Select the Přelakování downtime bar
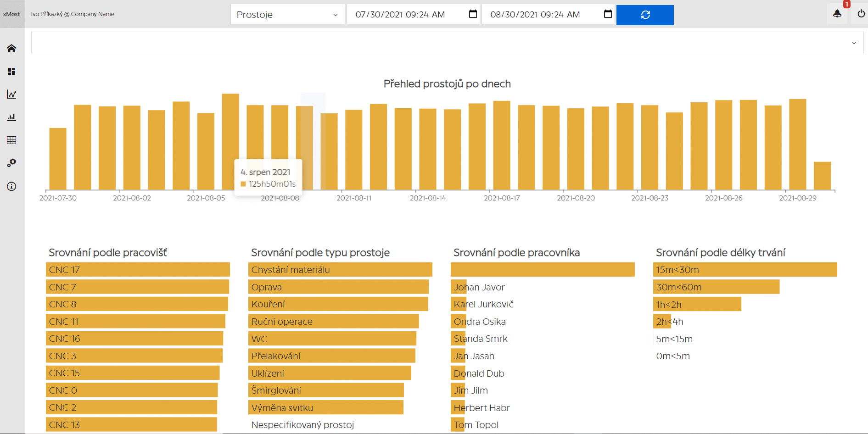Screen dimensions: 868x434 [331, 356]
